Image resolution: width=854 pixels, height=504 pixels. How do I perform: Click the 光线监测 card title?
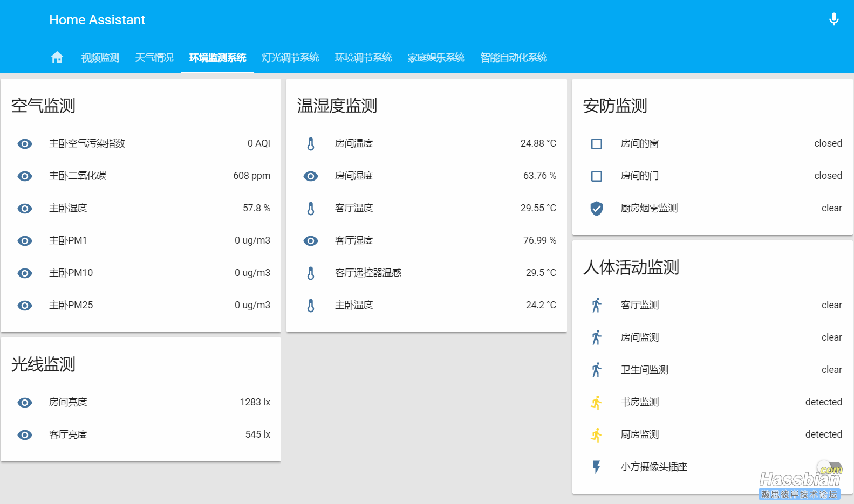coord(43,364)
